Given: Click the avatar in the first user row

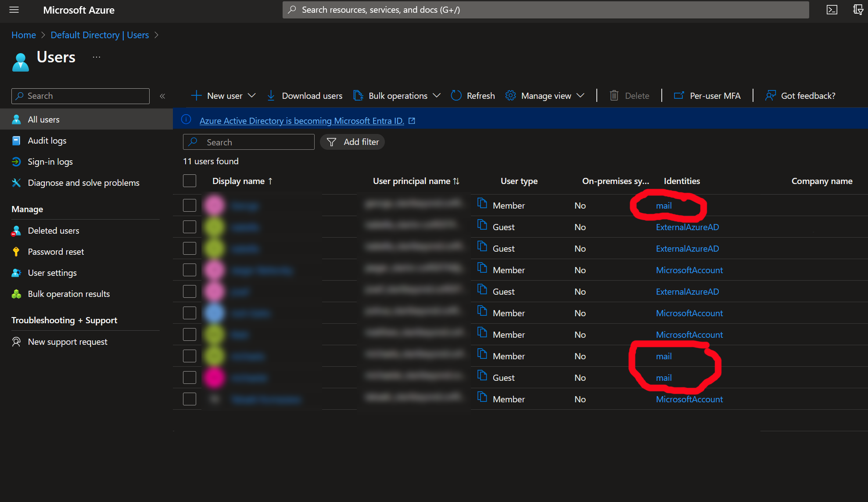Looking at the screenshot, I should coord(214,205).
